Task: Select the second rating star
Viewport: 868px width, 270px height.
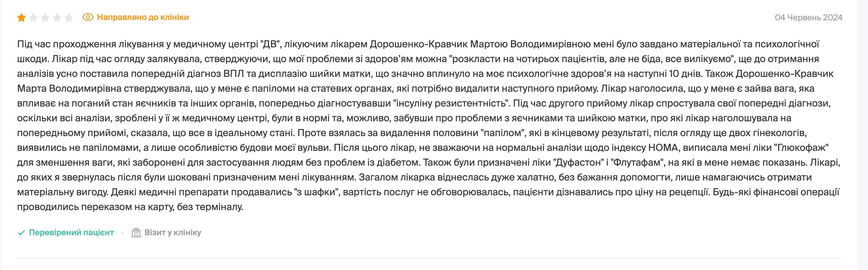Action: (34, 17)
